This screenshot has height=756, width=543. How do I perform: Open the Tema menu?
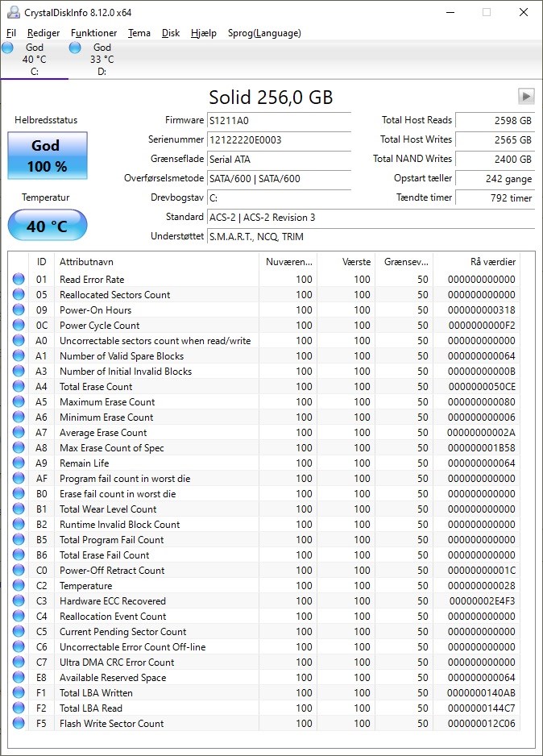coord(139,33)
